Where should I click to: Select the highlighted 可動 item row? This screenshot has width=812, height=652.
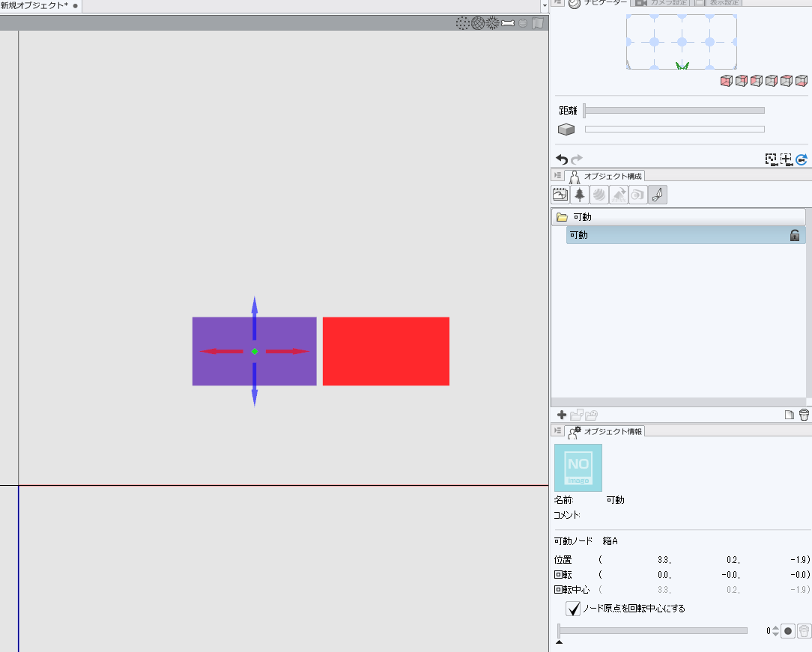tap(685, 235)
